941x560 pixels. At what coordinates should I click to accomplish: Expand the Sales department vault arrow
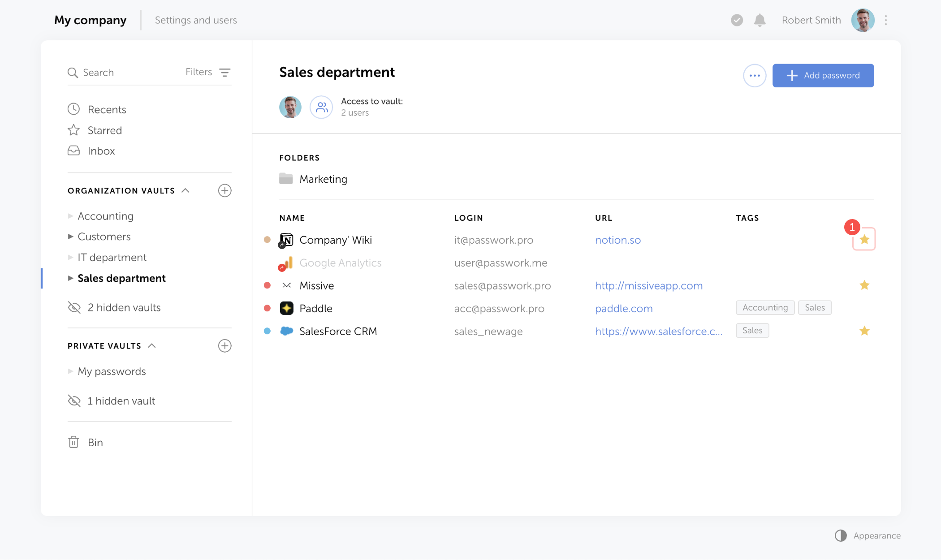70,278
